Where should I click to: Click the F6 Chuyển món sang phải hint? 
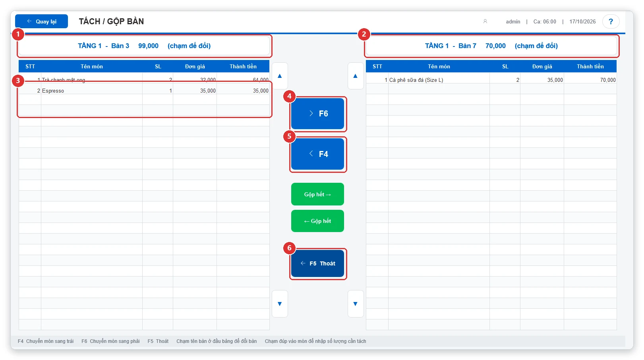point(110,341)
